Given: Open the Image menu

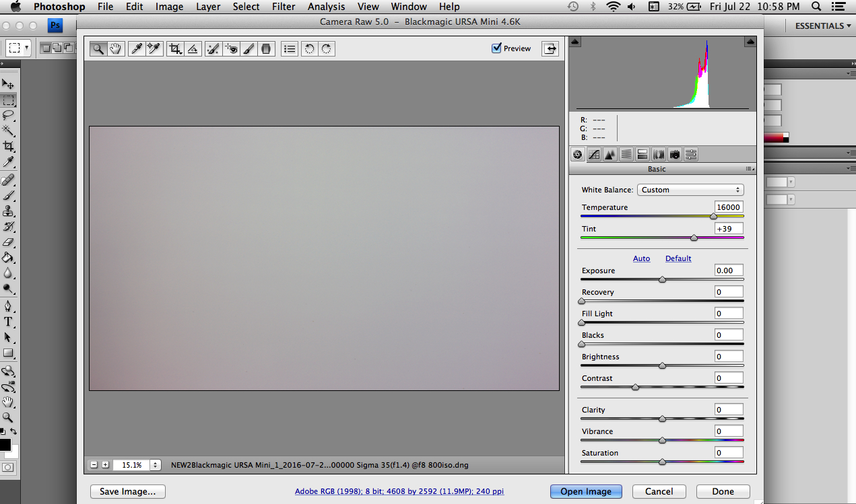Looking at the screenshot, I should click(169, 7).
